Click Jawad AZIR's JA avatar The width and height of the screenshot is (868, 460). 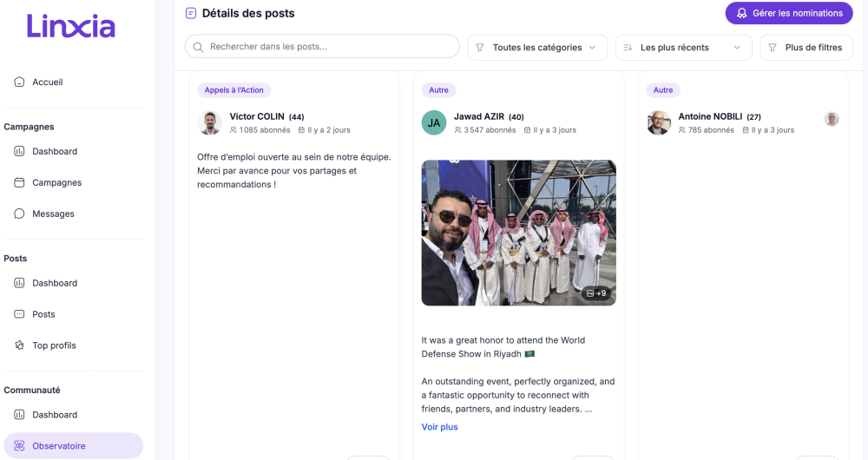(x=434, y=123)
